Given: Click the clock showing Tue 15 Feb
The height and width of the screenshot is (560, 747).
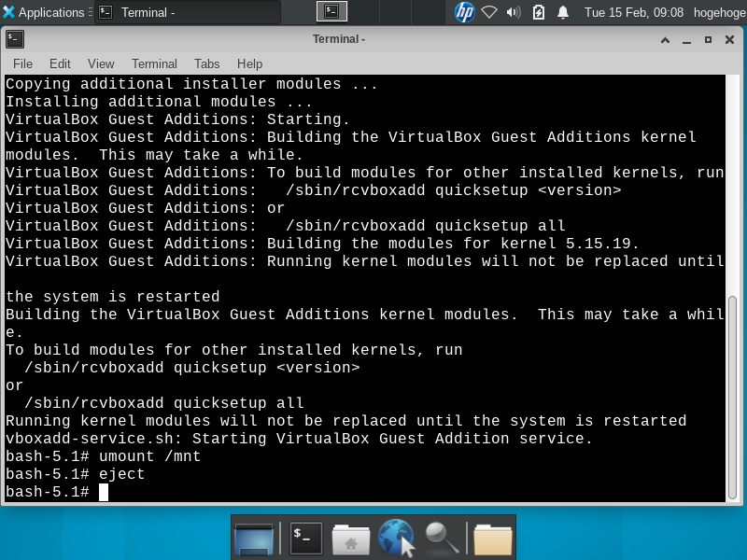Looking at the screenshot, I should (634, 12).
